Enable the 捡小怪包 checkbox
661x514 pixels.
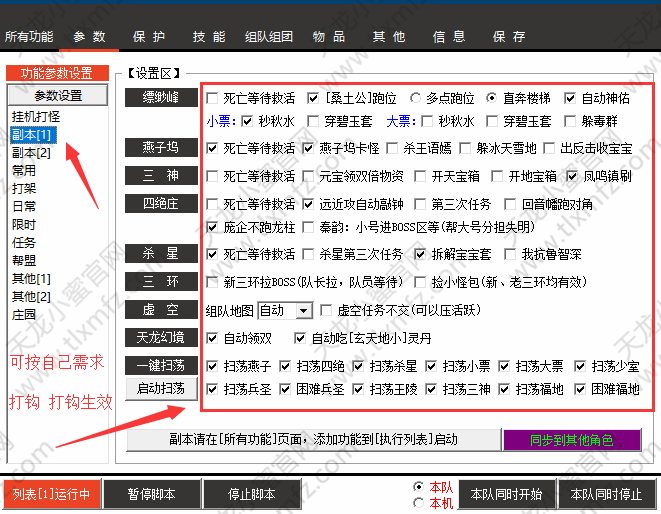(420, 282)
